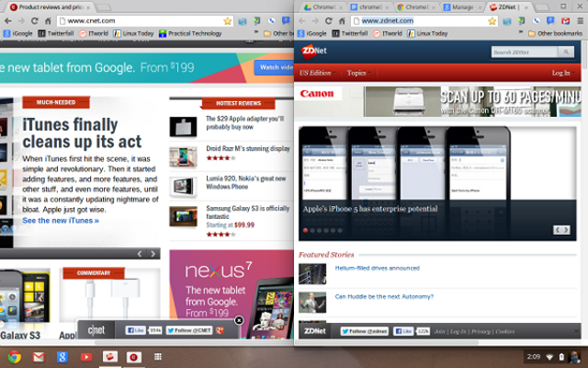The image size is (588, 368).
Task: Open iGoogle bookmark in ZDNet window
Action: pos(312,33)
